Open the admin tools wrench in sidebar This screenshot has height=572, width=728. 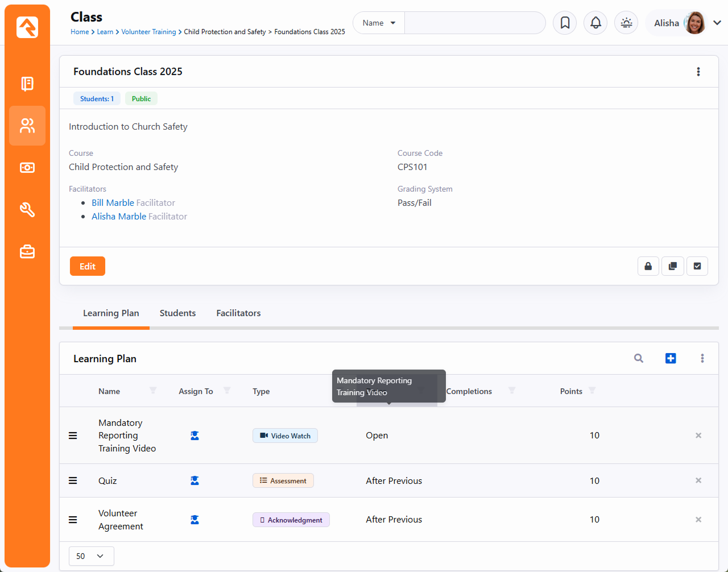(x=27, y=210)
